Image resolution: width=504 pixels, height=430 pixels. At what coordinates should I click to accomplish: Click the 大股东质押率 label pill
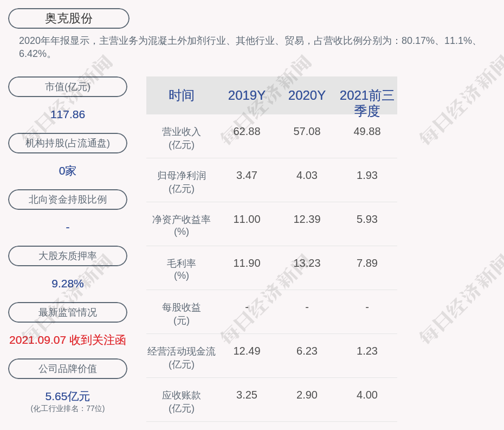[68, 256]
